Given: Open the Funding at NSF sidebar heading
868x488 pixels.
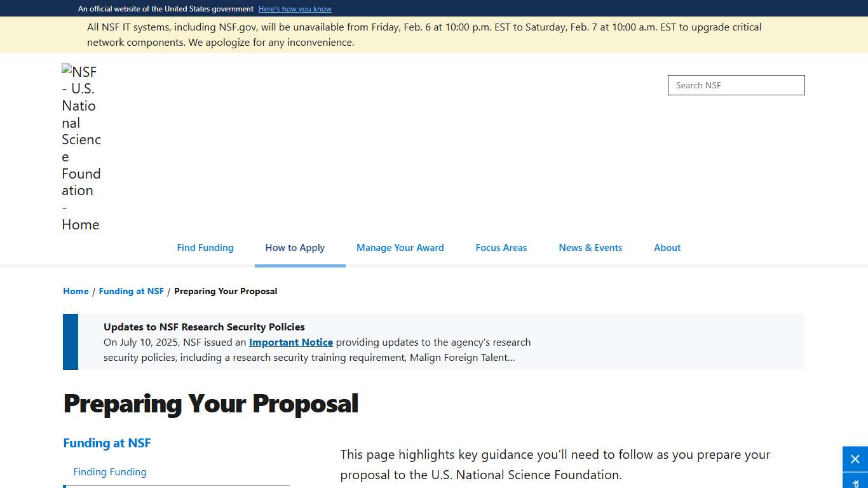Looking at the screenshot, I should point(107,443).
